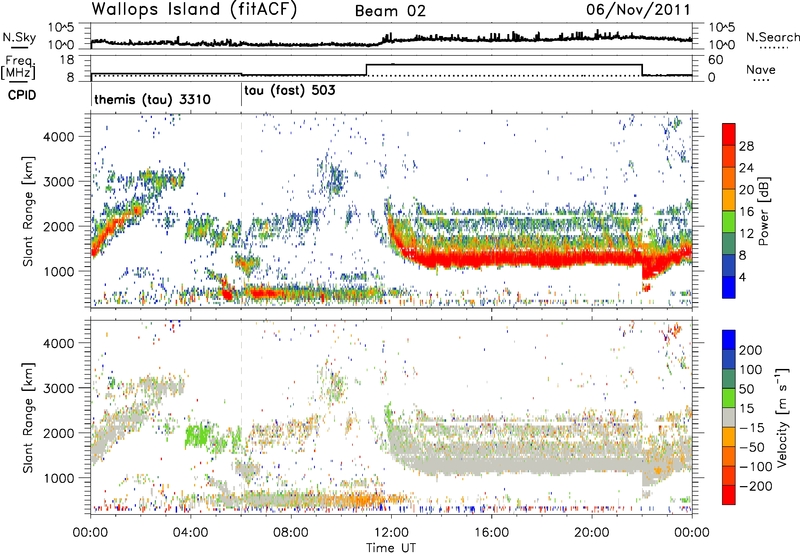Click the '04:00' time axis tick label
This screenshot has width=800, height=554.
[191, 533]
